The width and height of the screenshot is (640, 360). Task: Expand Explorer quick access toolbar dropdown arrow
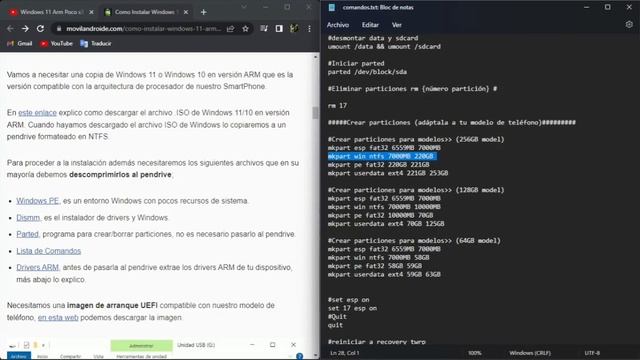pyautogui.click(x=43, y=345)
